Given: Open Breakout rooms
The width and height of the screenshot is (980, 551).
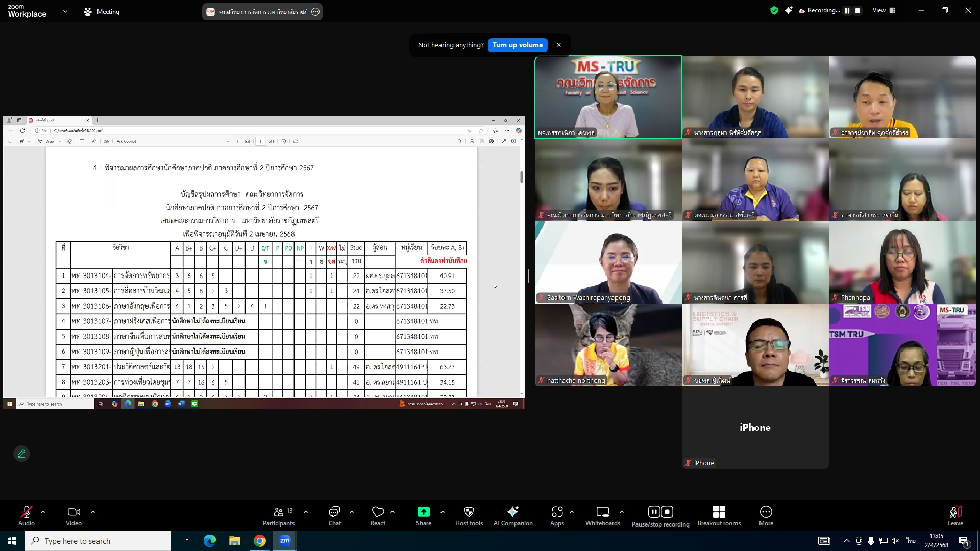Looking at the screenshot, I should 719,512.
